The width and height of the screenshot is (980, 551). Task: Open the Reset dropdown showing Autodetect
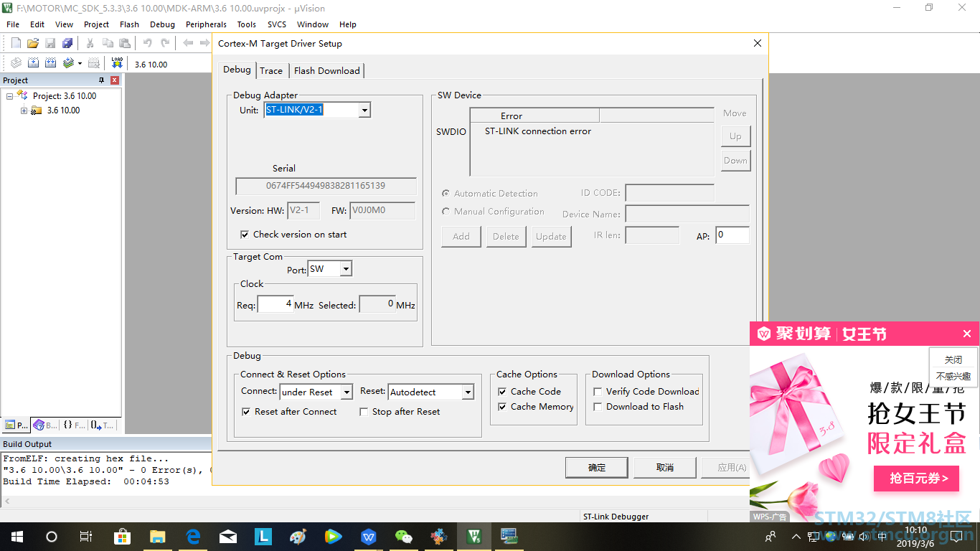[x=468, y=392]
